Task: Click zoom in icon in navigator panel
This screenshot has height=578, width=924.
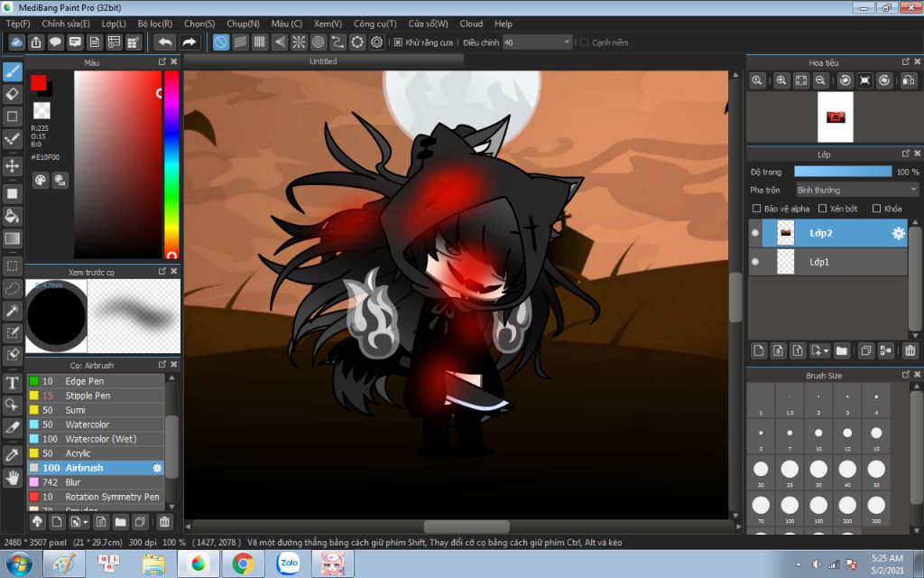Action: (x=781, y=80)
